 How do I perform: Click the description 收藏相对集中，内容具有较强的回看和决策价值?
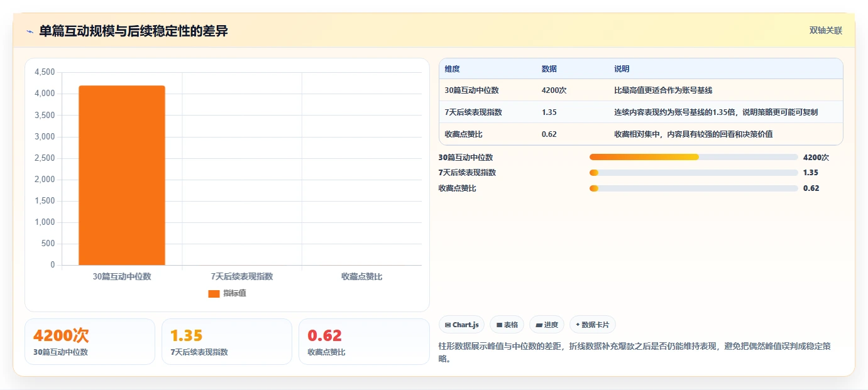coord(693,134)
